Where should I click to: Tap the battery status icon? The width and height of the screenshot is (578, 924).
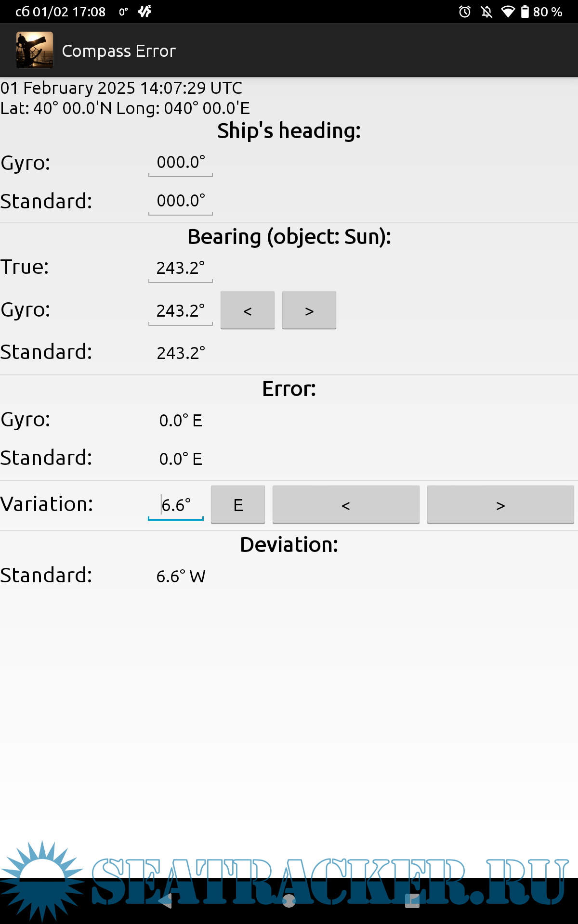(x=525, y=12)
